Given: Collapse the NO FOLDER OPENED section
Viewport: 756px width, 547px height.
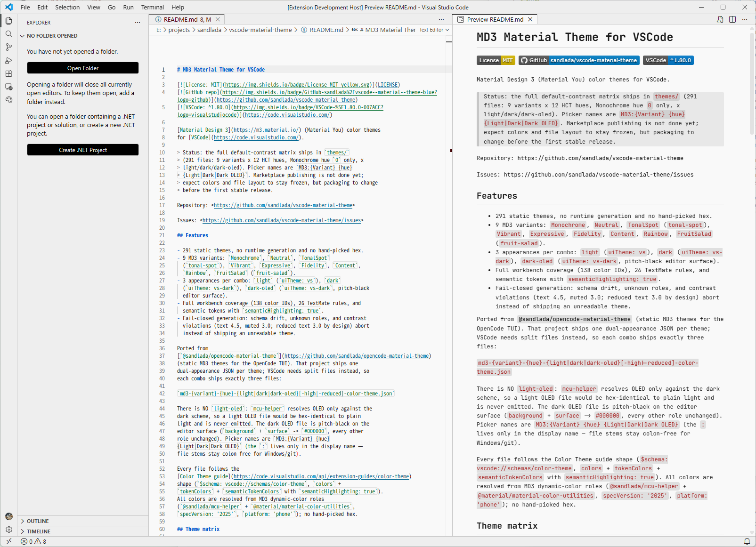Looking at the screenshot, I should [x=82, y=36].
